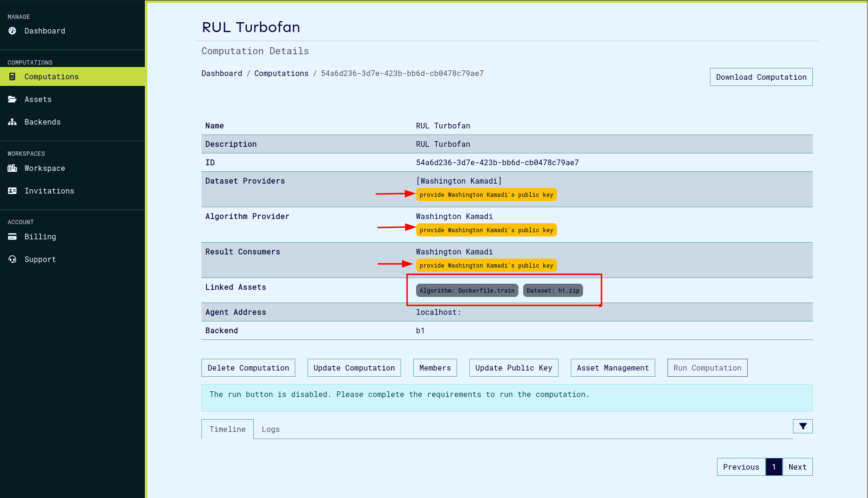Click public key badge under Algorithm Provider

(486, 230)
